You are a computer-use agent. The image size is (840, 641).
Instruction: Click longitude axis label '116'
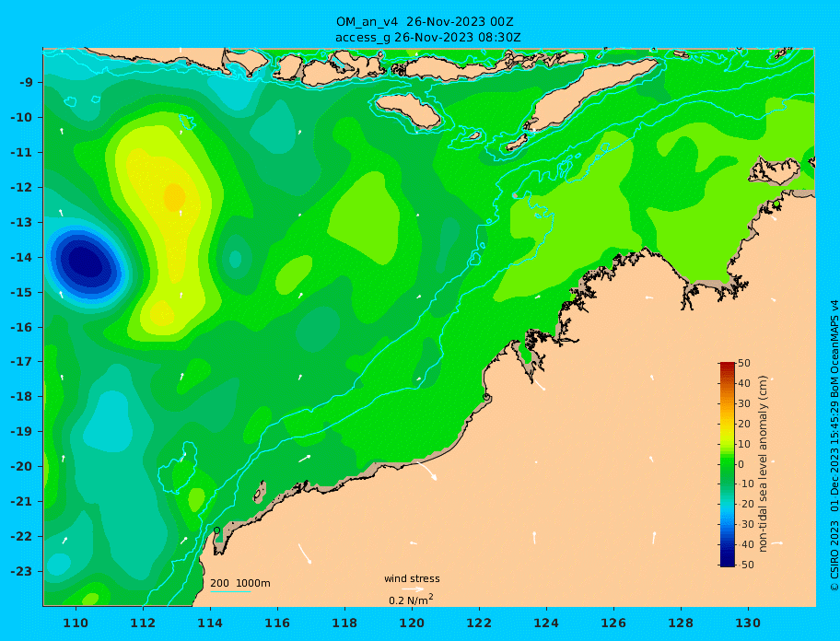coord(277,623)
